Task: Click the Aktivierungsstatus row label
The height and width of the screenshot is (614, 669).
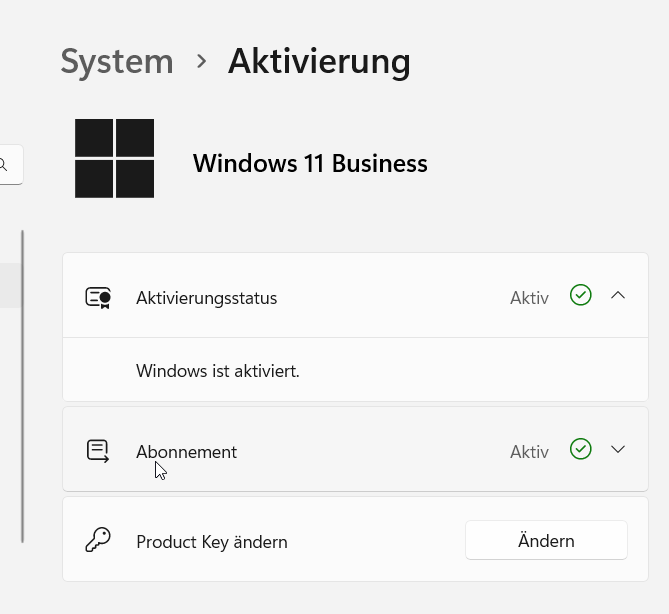Action: (207, 298)
